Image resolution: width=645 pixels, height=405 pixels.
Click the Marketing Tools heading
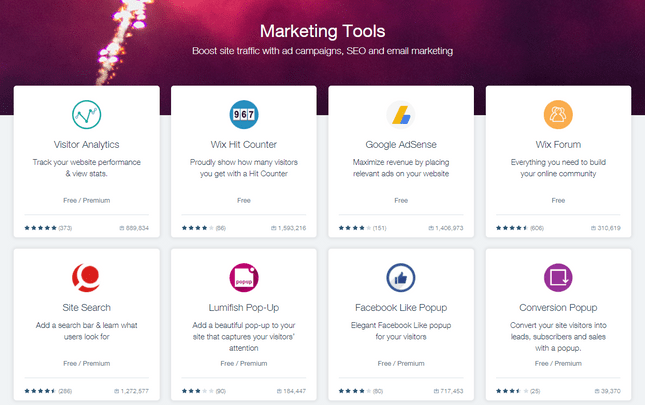tap(322, 30)
